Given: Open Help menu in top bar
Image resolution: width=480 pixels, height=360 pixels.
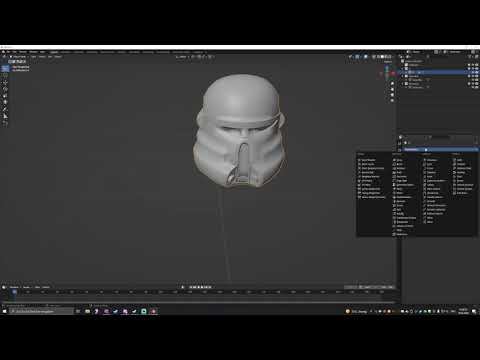Looking at the screenshot, I should tap(42, 52).
